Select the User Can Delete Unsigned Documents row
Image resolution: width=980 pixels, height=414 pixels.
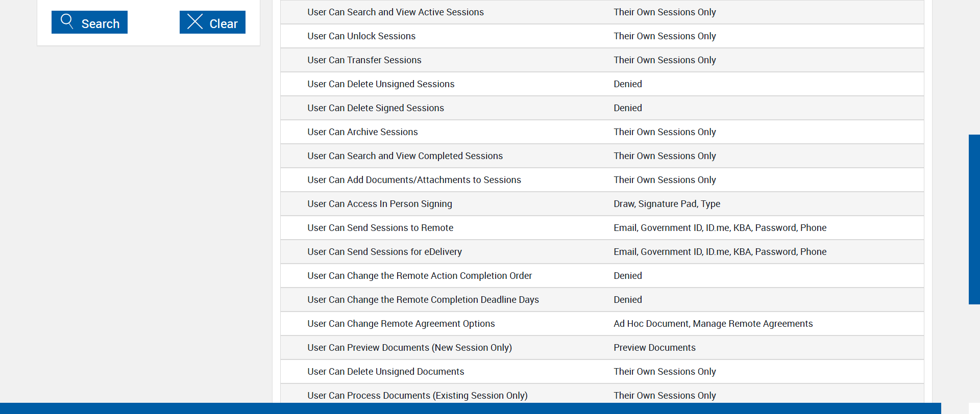[x=386, y=372]
